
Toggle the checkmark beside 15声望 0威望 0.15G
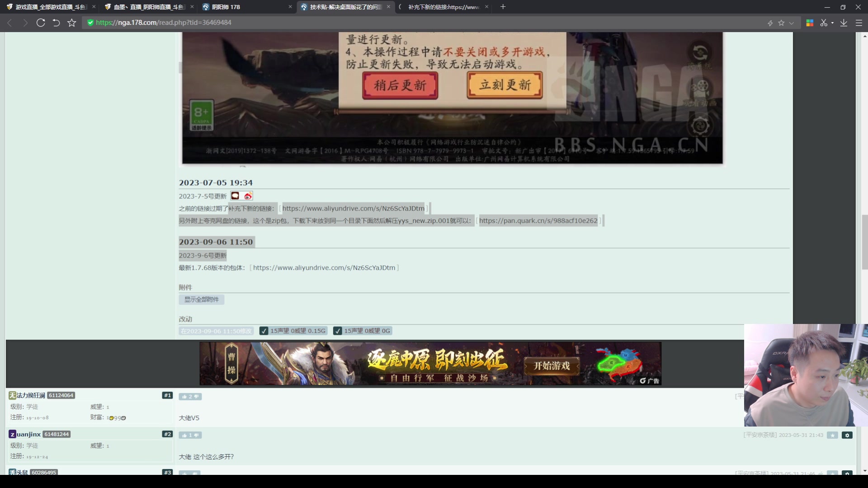click(x=264, y=331)
